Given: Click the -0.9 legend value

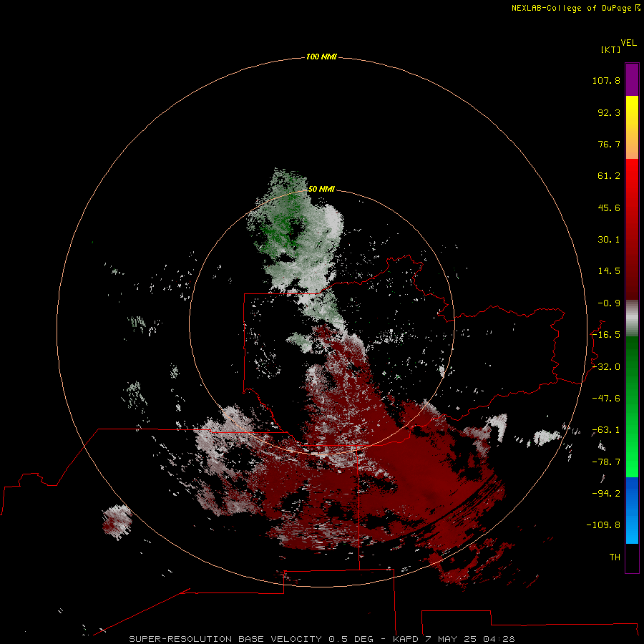Looking at the screenshot, I should click(x=609, y=303).
